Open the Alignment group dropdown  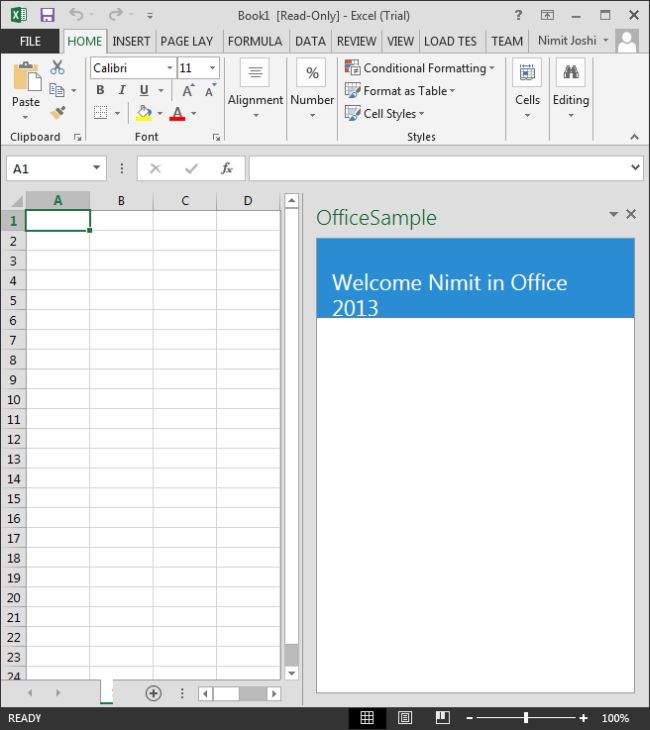tap(255, 88)
